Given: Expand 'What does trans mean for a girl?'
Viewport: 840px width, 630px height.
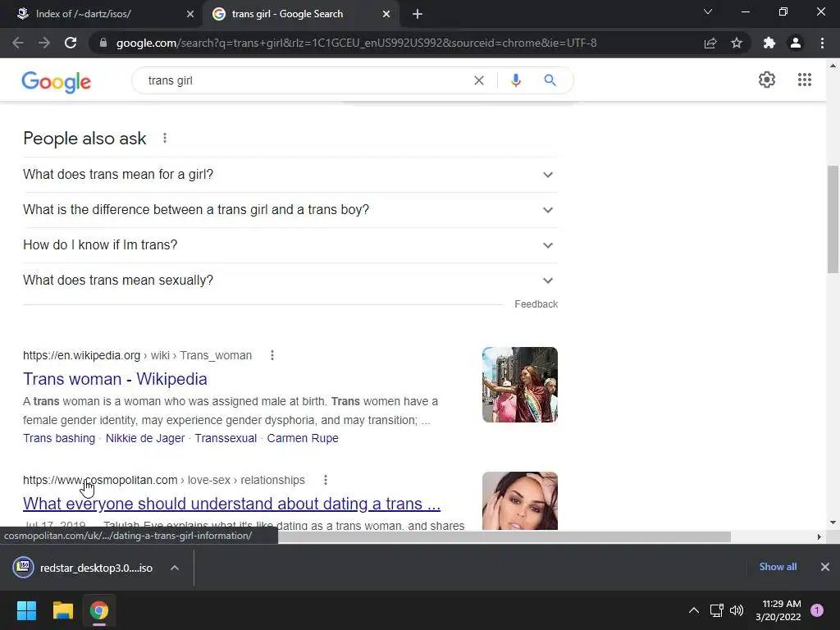Looking at the screenshot, I should click(x=290, y=175).
